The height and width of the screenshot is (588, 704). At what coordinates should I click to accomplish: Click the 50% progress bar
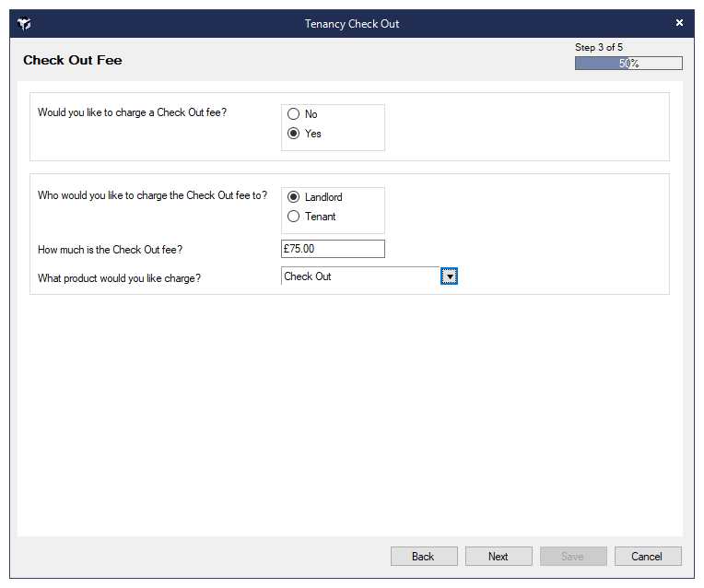[628, 64]
